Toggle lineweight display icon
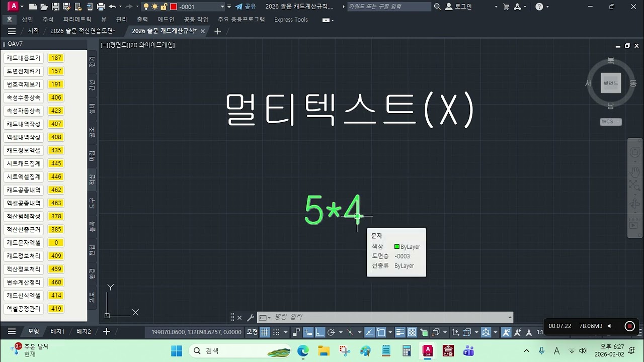This screenshot has width=644, height=362. (x=400, y=332)
